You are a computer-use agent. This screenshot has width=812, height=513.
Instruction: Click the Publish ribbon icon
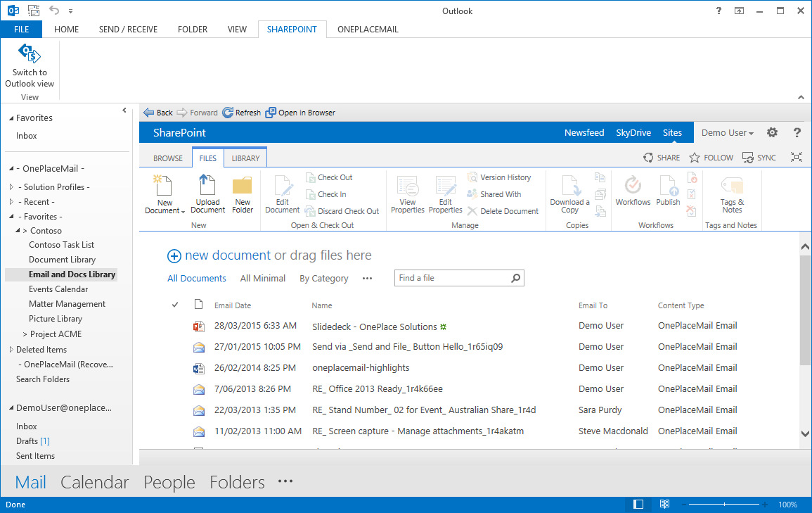pyautogui.click(x=669, y=185)
